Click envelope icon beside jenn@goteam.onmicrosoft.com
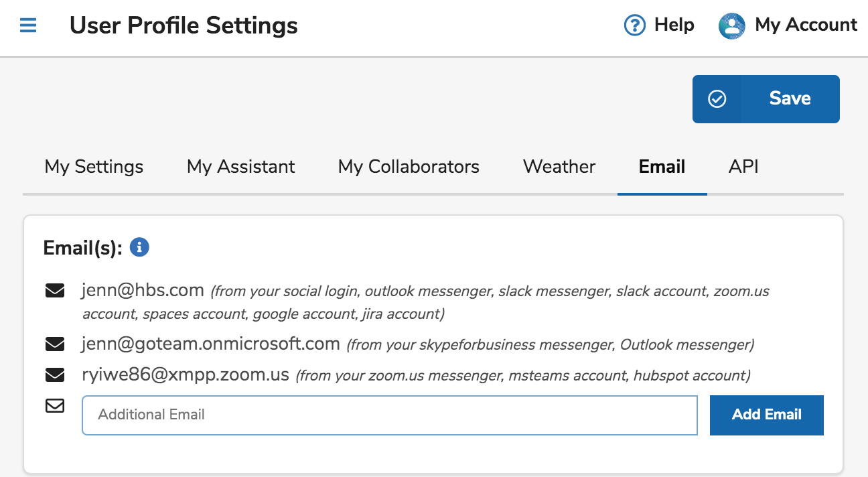This screenshot has width=868, height=477. point(55,344)
